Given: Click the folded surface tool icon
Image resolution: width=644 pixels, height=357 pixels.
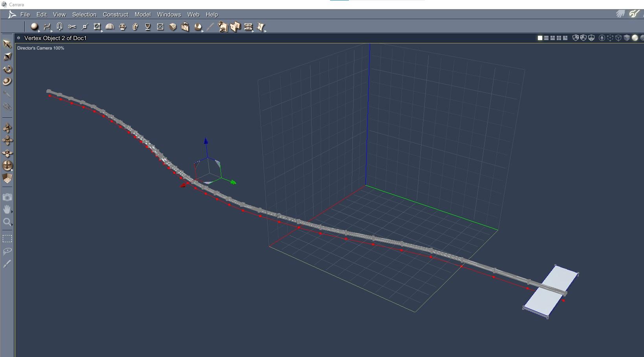Looking at the screenshot, I should pyautogui.click(x=235, y=26).
